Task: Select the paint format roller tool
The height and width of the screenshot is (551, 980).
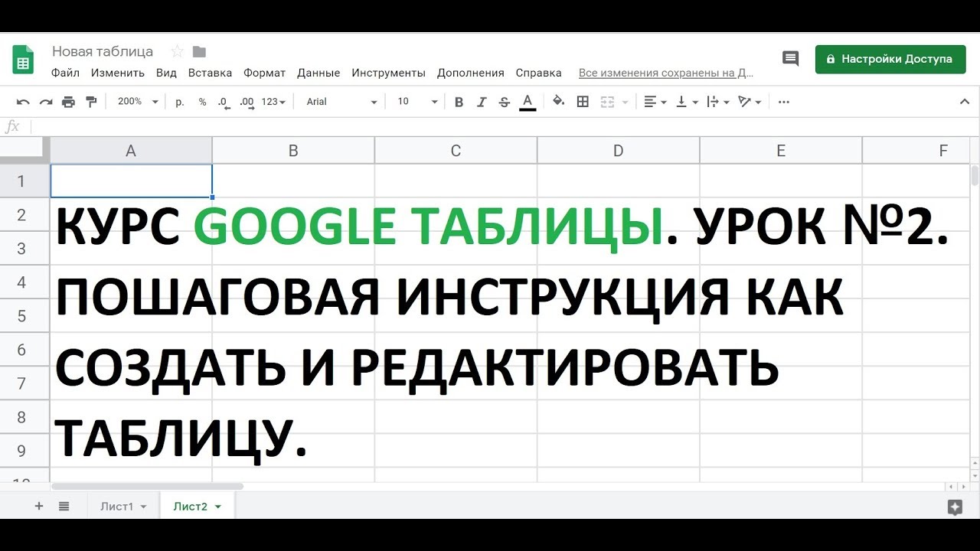Action: click(x=92, y=102)
